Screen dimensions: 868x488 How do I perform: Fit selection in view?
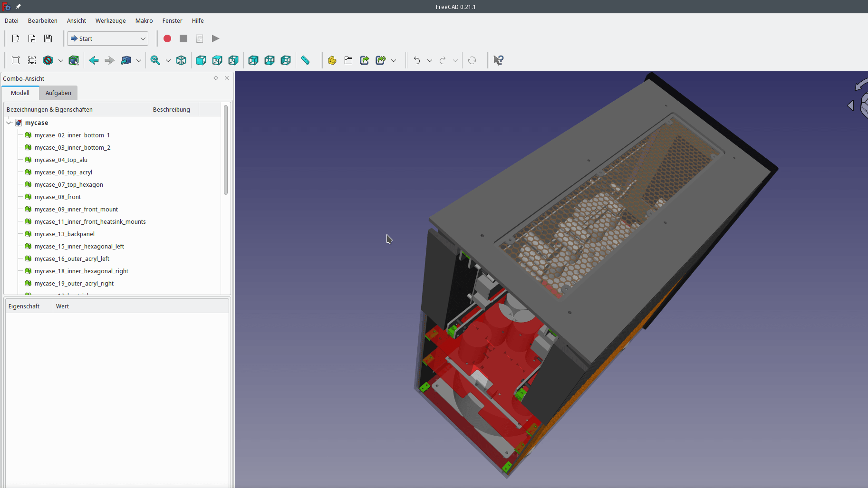coord(32,60)
